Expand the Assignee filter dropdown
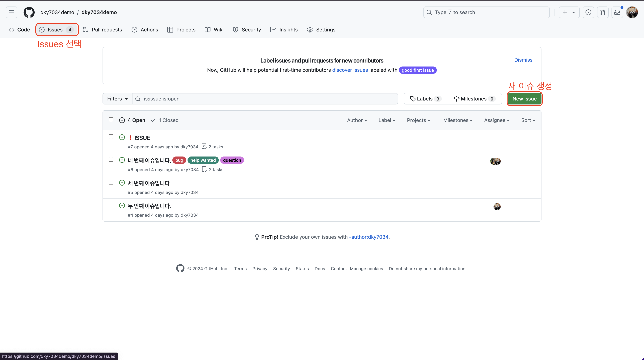 click(x=497, y=120)
